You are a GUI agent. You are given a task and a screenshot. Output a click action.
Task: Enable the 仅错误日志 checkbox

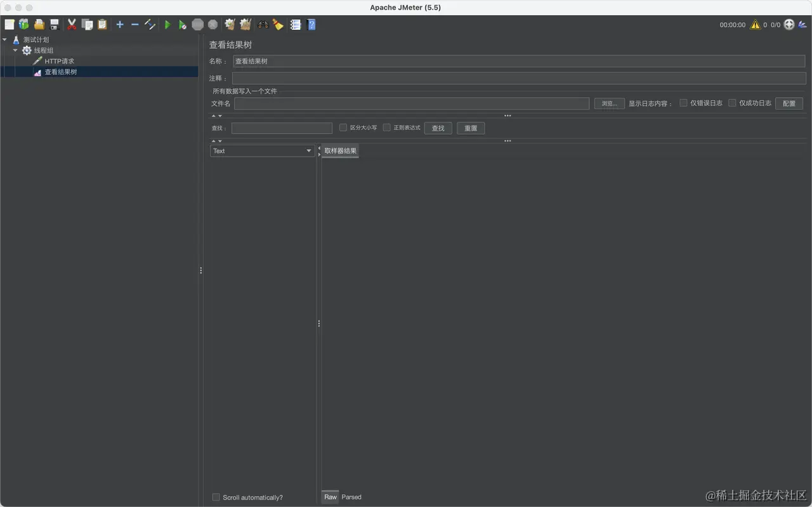(683, 103)
